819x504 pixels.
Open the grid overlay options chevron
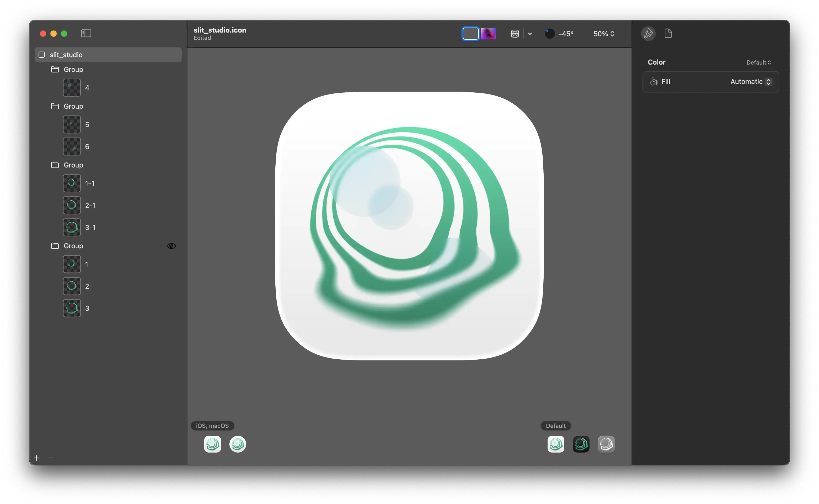[530, 34]
